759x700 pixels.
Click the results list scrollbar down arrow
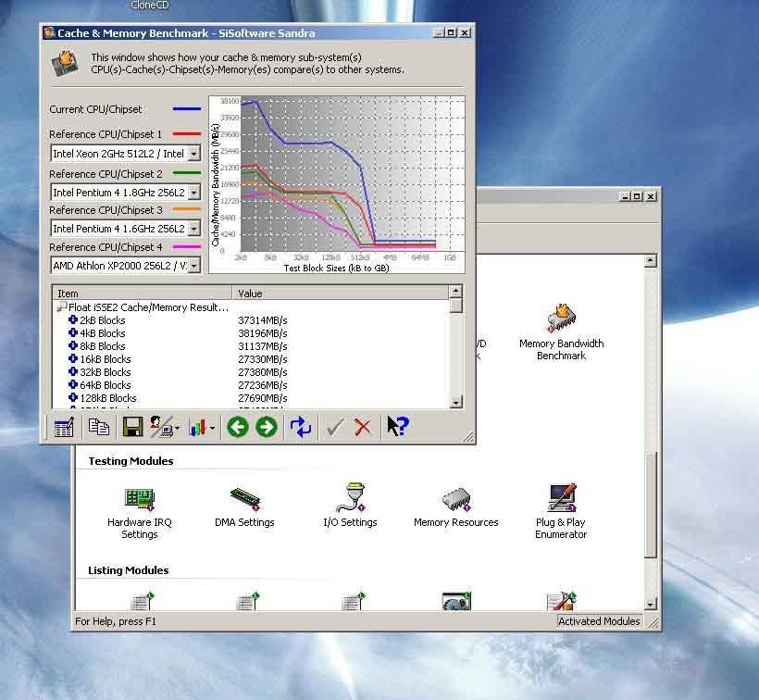455,402
